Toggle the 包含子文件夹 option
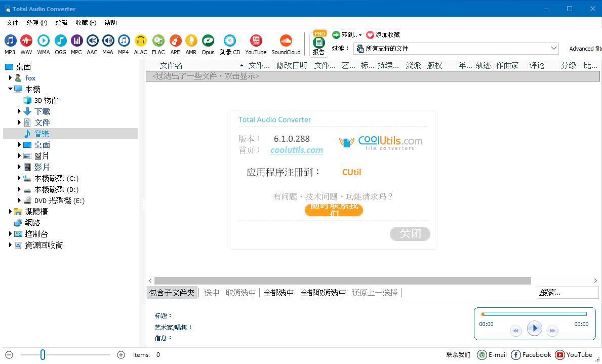Image resolution: width=602 pixels, height=364 pixels. [172, 293]
